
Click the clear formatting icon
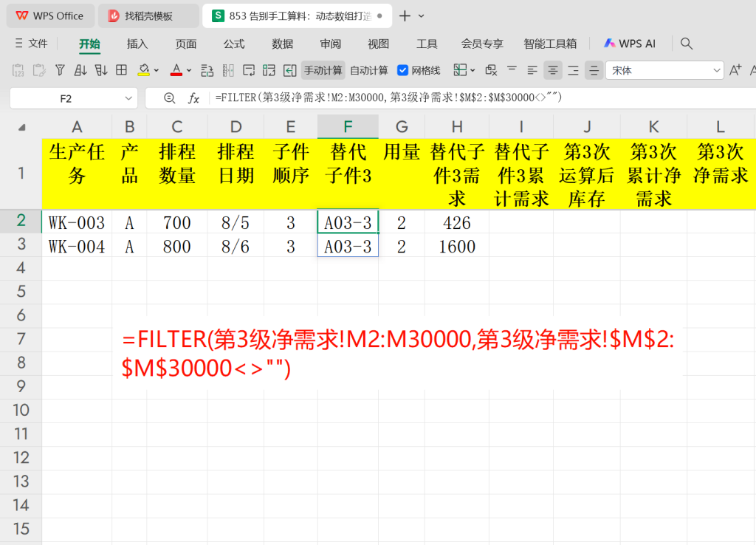pyautogui.click(x=491, y=70)
